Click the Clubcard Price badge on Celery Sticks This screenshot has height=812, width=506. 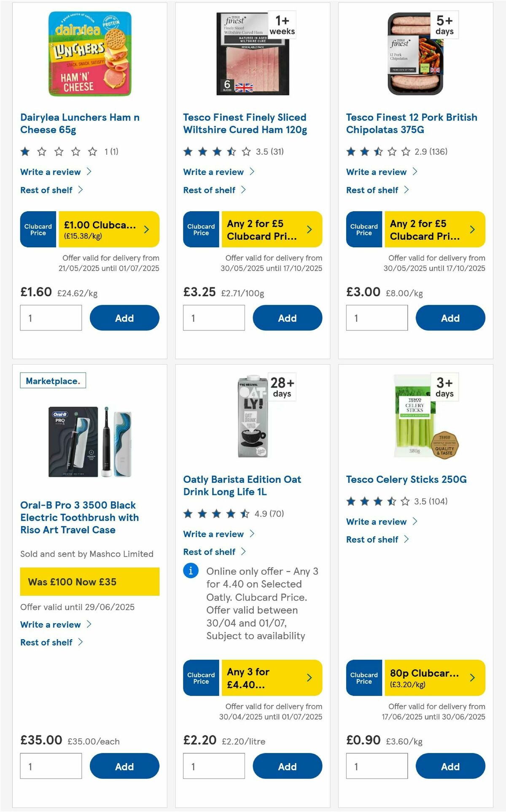click(363, 678)
